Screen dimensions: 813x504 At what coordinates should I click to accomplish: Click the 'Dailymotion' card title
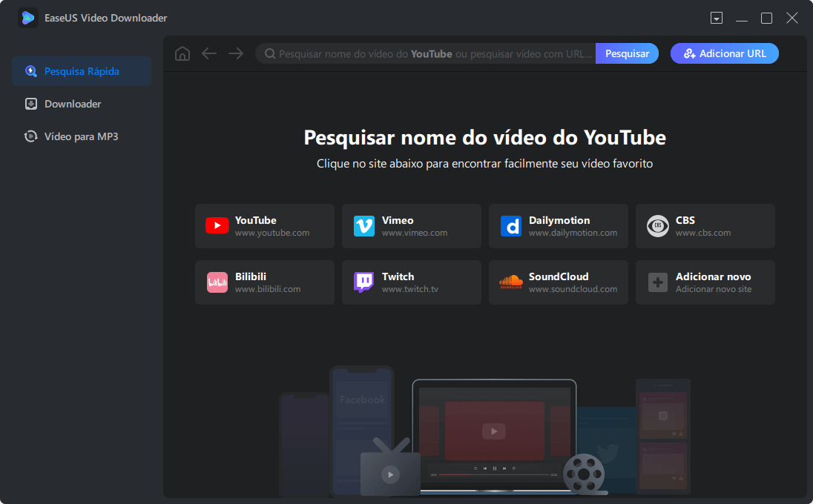(x=559, y=220)
